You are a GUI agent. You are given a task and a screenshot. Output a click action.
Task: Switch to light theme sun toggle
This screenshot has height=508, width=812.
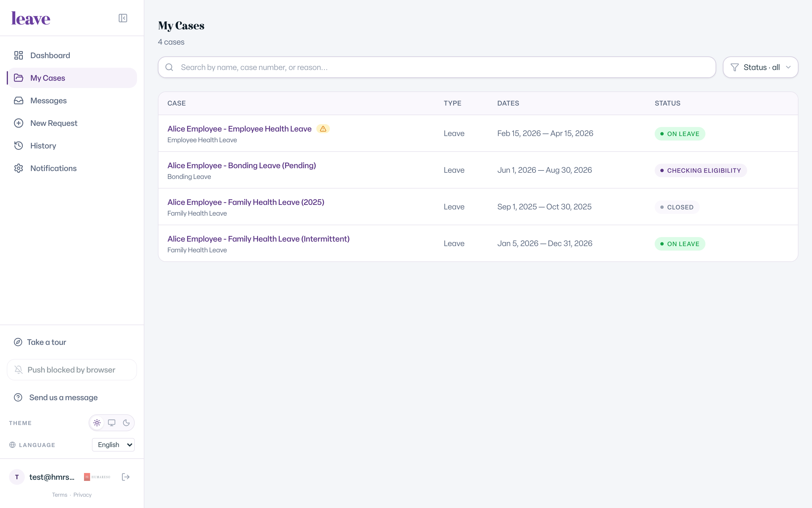(x=97, y=423)
